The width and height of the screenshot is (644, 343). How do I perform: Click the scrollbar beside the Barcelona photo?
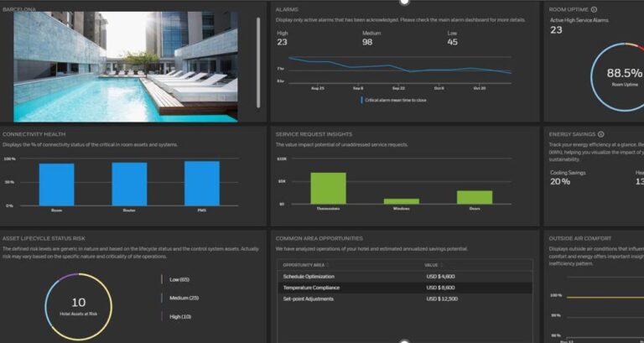click(258, 62)
